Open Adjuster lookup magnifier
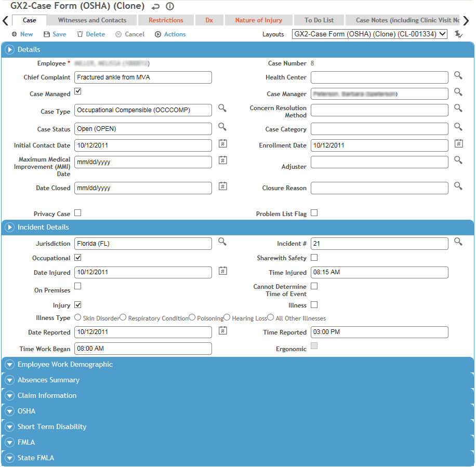The image size is (476, 467). click(x=458, y=160)
